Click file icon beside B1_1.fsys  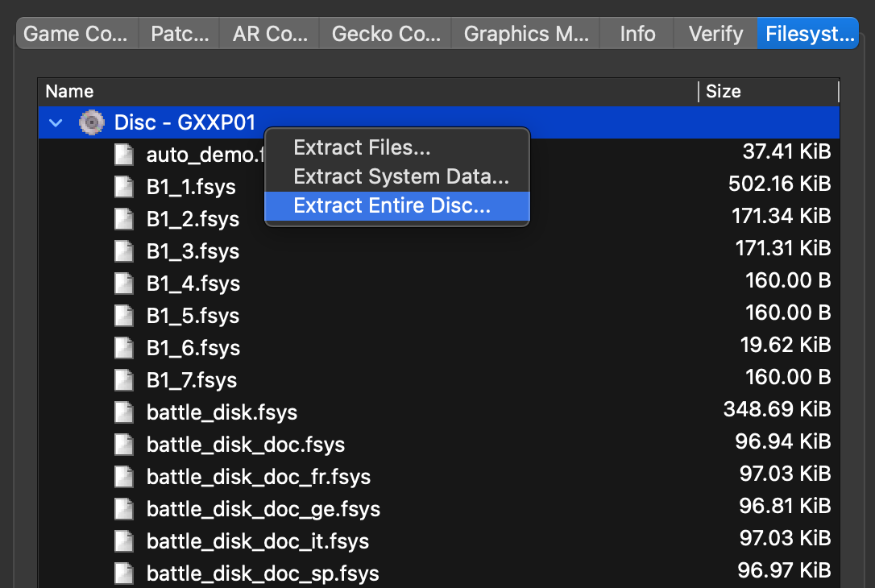124,187
